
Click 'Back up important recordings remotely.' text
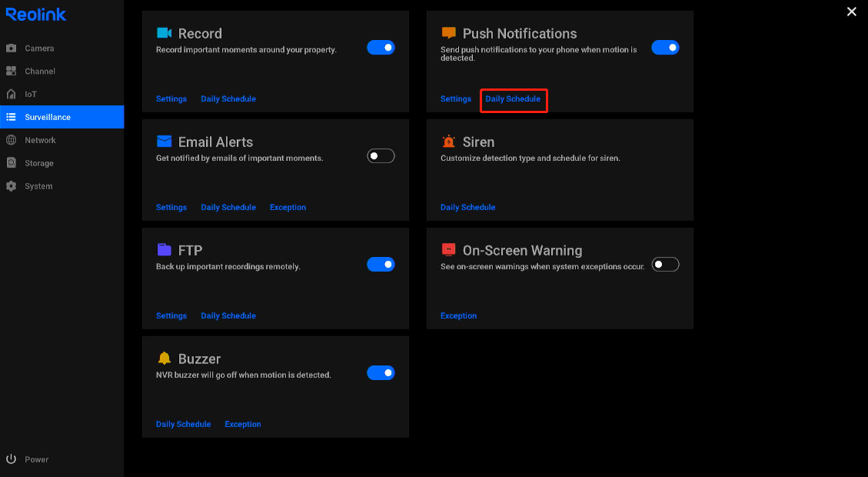(228, 266)
